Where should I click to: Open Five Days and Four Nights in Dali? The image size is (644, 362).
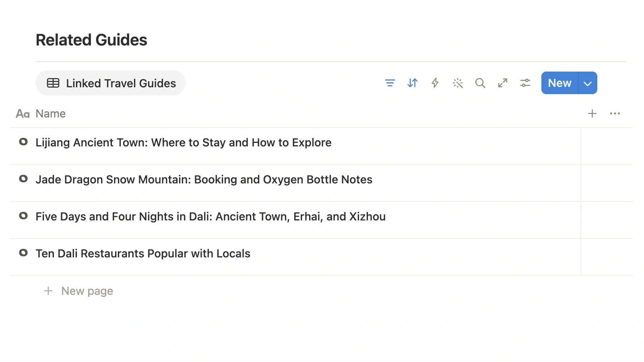click(211, 216)
